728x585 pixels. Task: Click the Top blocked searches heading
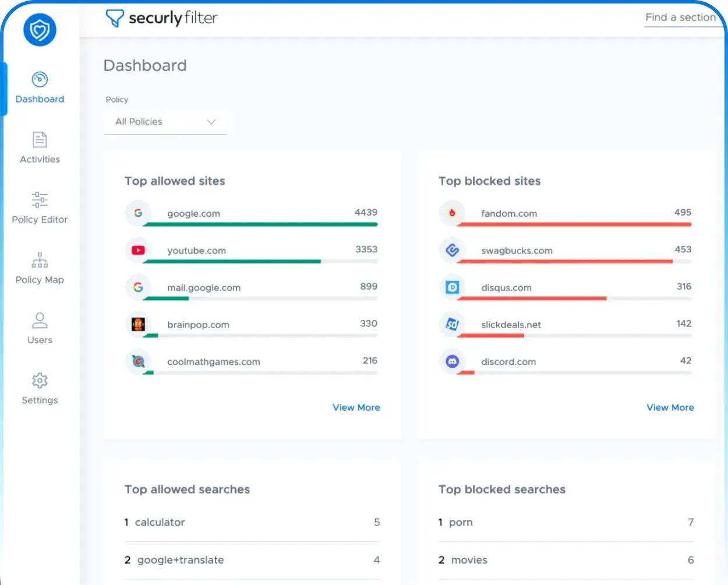(x=501, y=489)
